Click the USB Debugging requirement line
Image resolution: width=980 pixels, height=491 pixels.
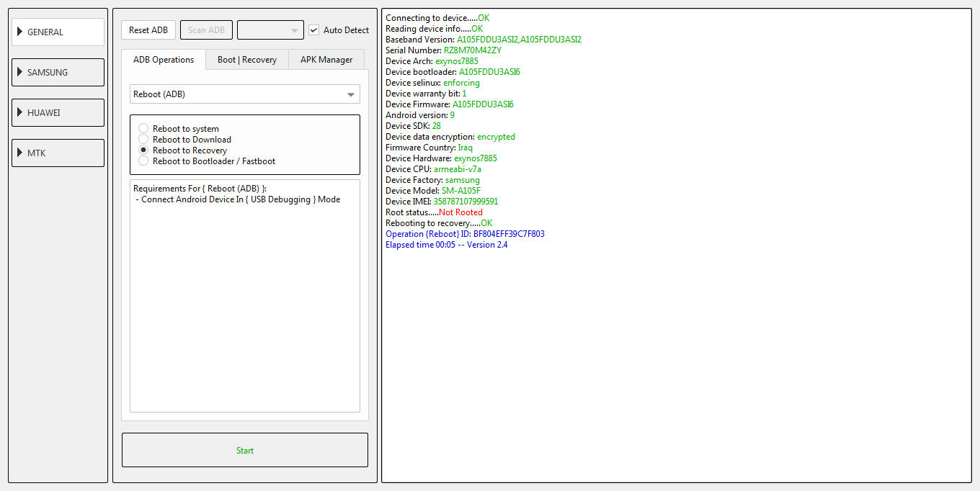(238, 199)
